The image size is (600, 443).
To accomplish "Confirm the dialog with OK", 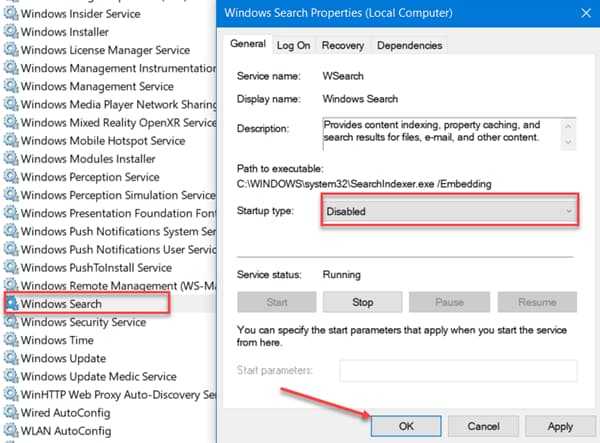I will pyautogui.click(x=406, y=426).
